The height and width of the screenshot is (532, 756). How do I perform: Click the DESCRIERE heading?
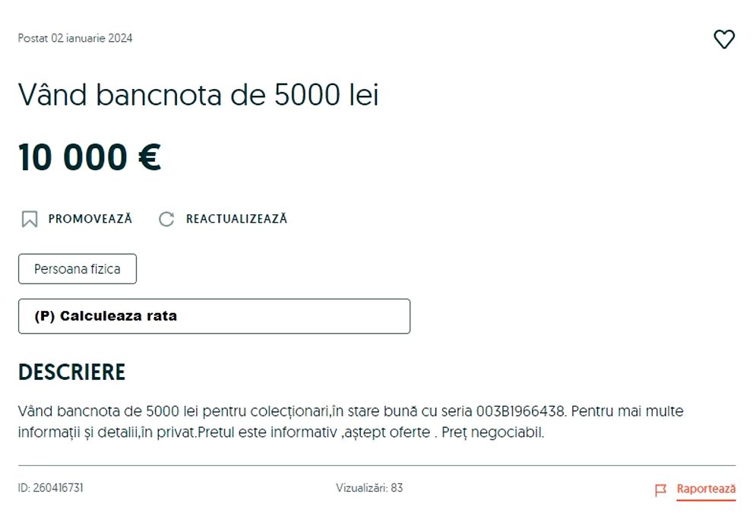pyautogui.click(x=71, y=372)
